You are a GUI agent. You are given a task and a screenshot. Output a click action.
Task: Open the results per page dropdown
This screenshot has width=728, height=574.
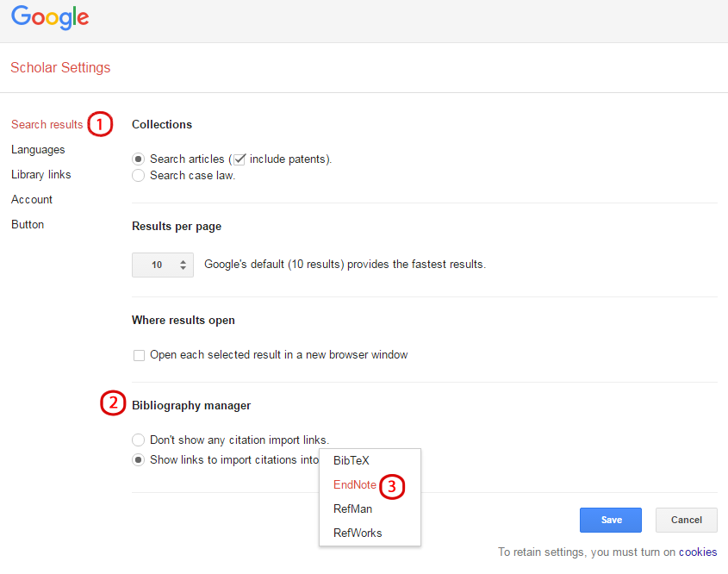(x=163, y=265)
